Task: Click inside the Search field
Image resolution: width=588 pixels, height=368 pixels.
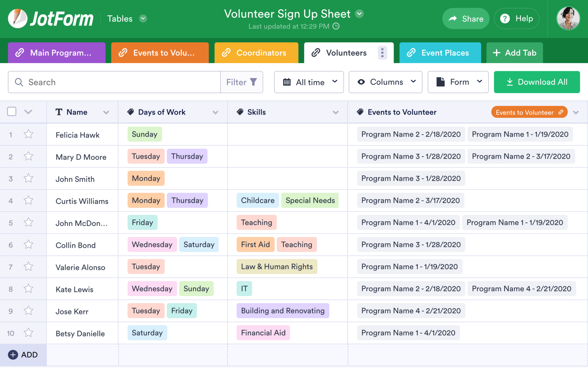Action: [115, 82]
